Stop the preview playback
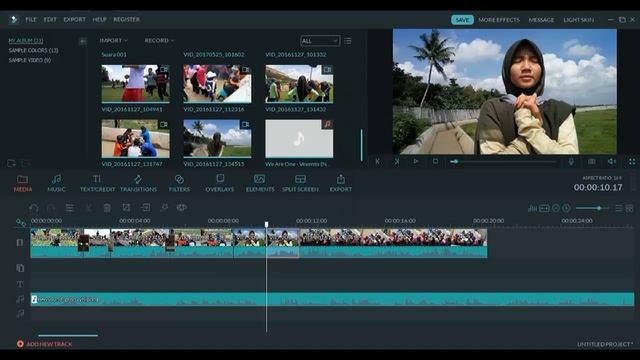Viewport: 640px width, 360px height. click(x=436, y=162)
